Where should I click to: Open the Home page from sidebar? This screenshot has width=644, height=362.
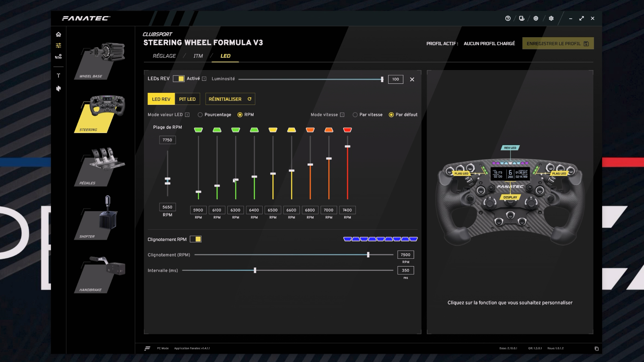coord(59,34)
